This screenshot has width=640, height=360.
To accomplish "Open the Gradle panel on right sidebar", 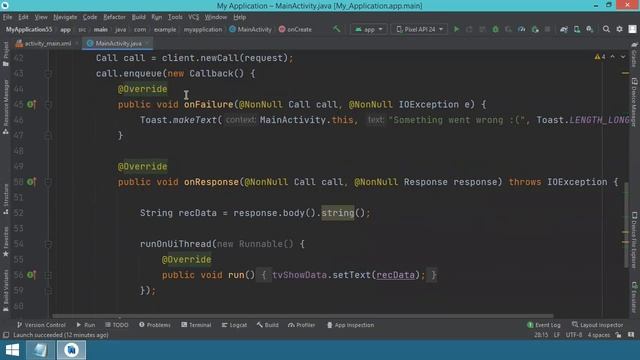I will (634, 55).
